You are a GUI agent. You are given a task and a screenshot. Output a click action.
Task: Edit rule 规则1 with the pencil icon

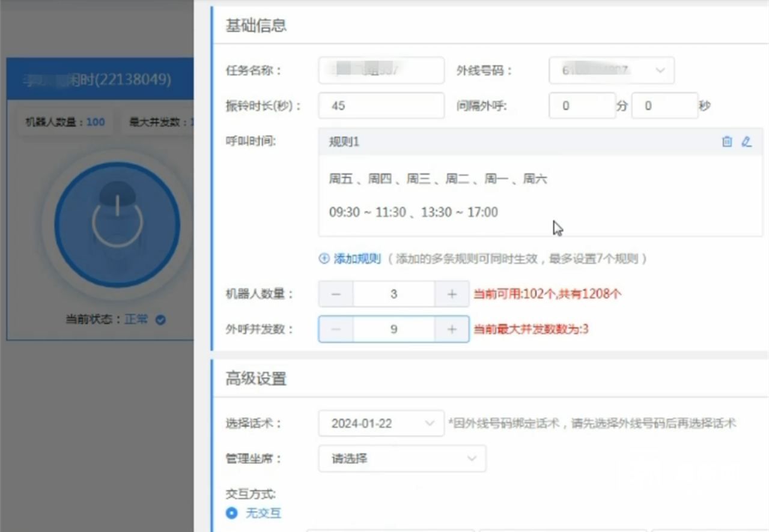click(746, 142)
